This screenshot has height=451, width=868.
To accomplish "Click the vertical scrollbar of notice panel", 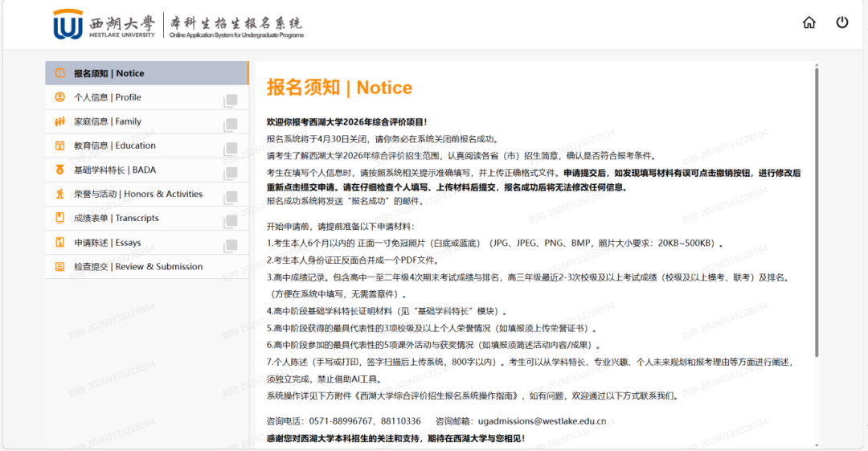I will 817,209.
